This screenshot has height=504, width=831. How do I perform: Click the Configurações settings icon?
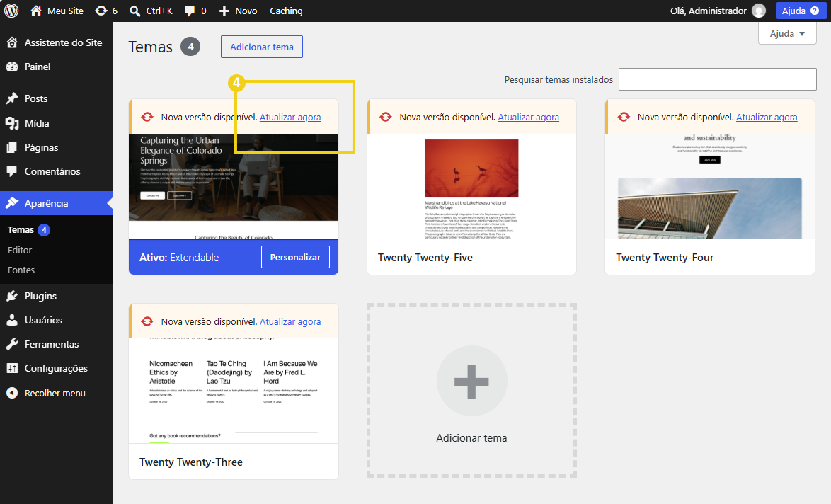[x=11, y=368]
